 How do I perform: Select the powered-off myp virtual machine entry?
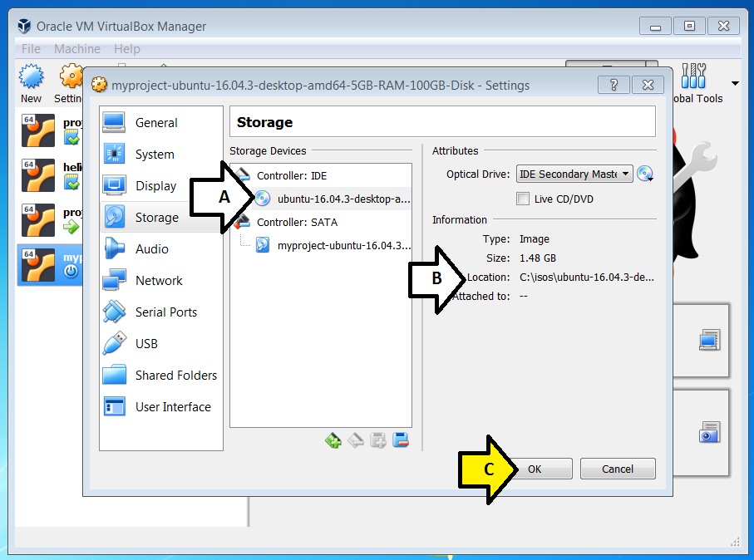(x=51, y=264)
